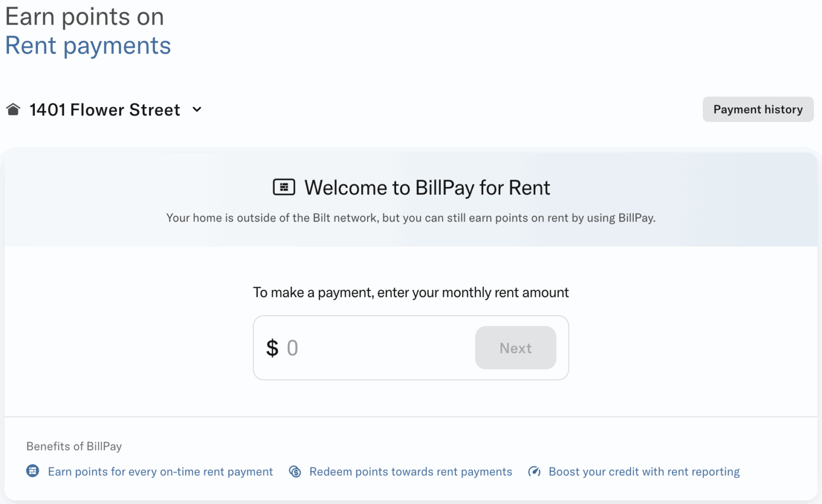This screenshot has height=504, width=822.
Task: Open Payment history
Action: (x=758, y=109)
